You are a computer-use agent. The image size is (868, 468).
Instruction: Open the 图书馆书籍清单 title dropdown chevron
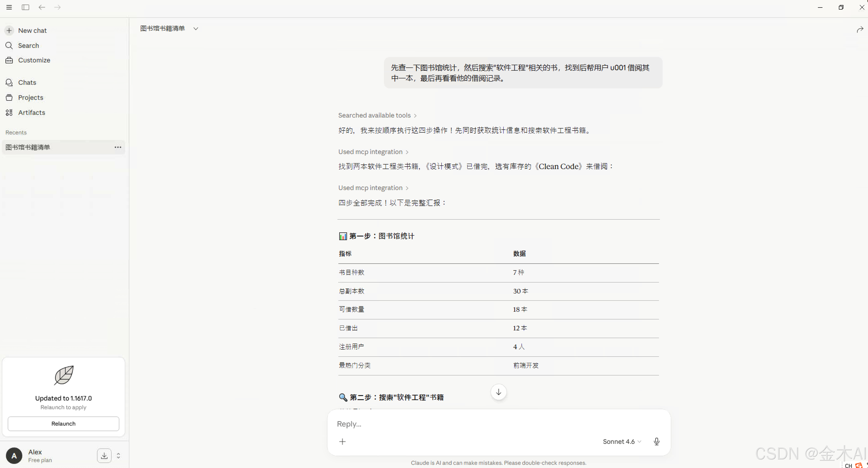[196, 29]
